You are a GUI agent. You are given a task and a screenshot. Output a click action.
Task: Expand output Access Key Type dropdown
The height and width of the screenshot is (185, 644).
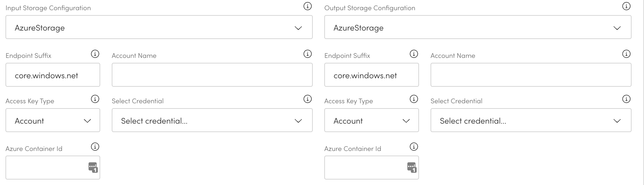click(x=371, y=120)
